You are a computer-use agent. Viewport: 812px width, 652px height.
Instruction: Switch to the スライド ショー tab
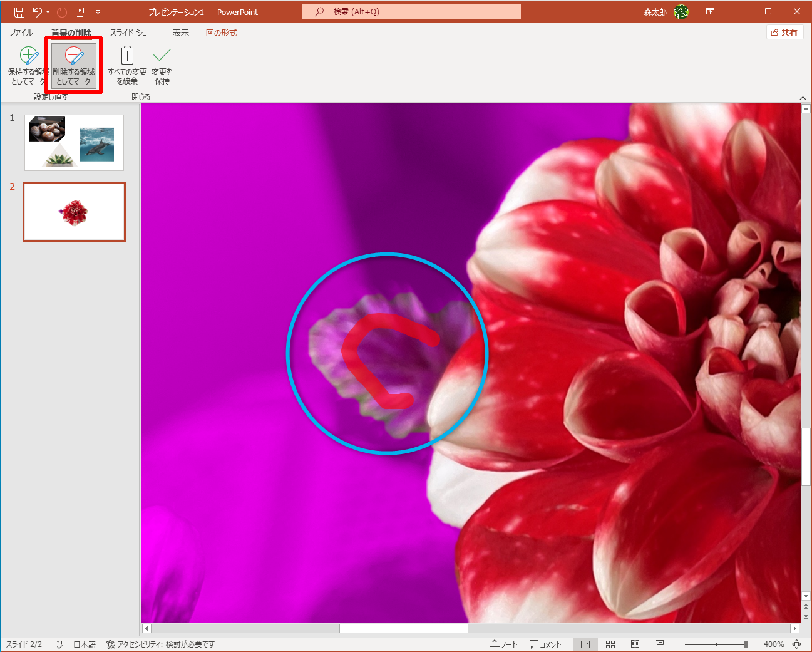click(132, 33)
